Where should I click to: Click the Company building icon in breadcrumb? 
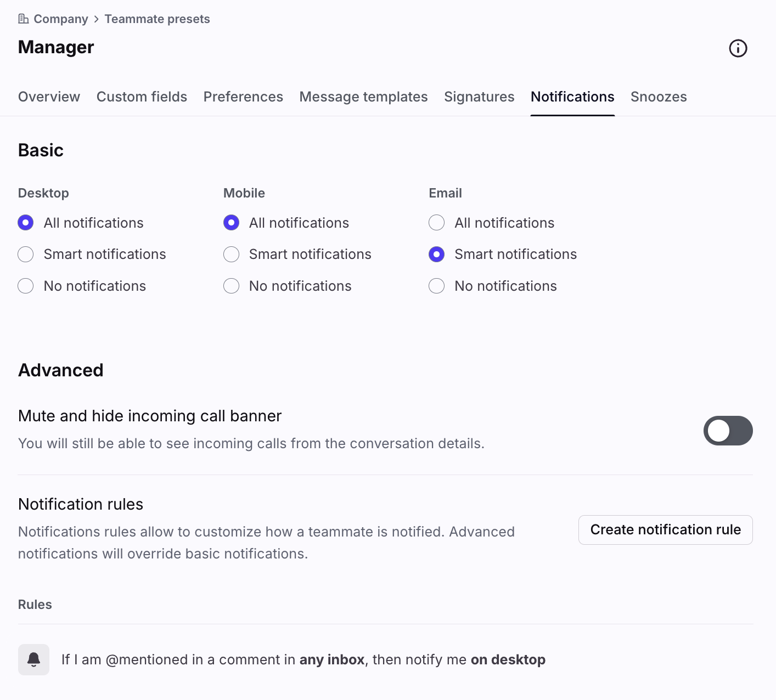point(23,19)
